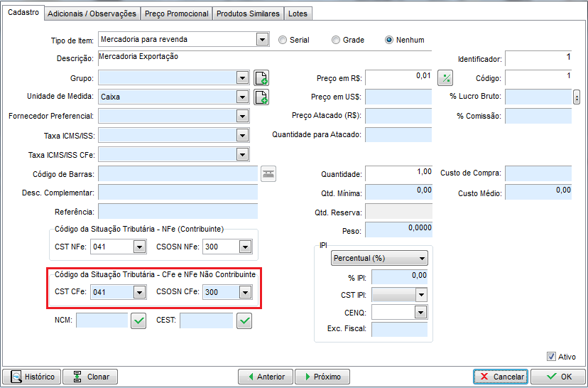This screenshot has width=588, height=388.
Task: Click the barcode generator icon
Action: [268, 174]
